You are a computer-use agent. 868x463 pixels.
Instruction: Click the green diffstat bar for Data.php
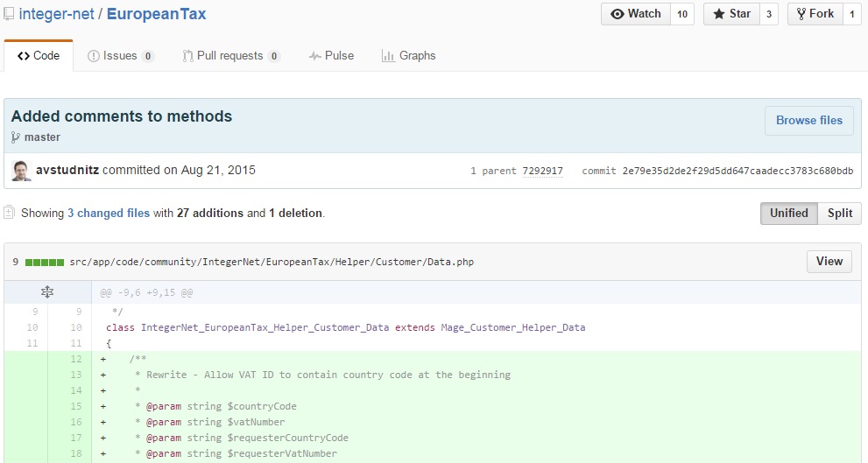44,262
